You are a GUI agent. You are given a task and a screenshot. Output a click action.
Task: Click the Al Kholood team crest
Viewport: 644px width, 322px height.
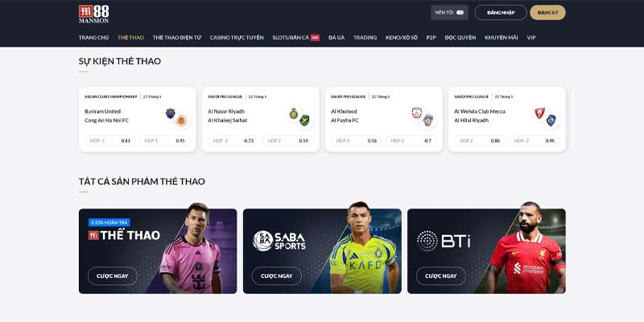click(x=417, y=113)
